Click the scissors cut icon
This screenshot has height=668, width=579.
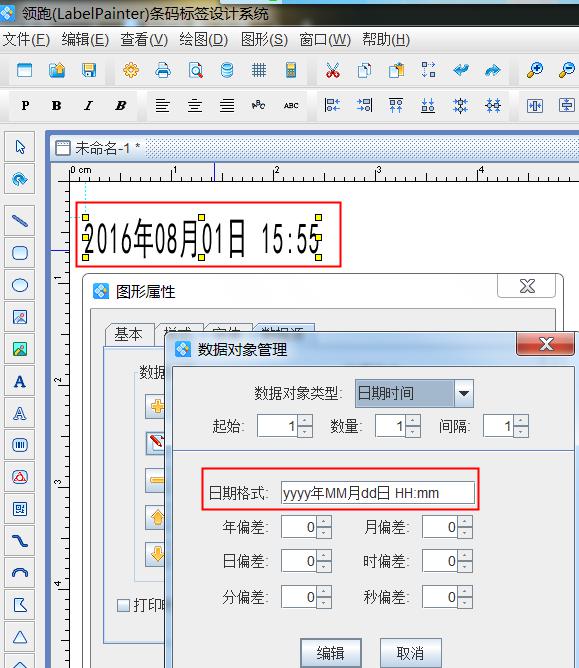tap(333, 70)
